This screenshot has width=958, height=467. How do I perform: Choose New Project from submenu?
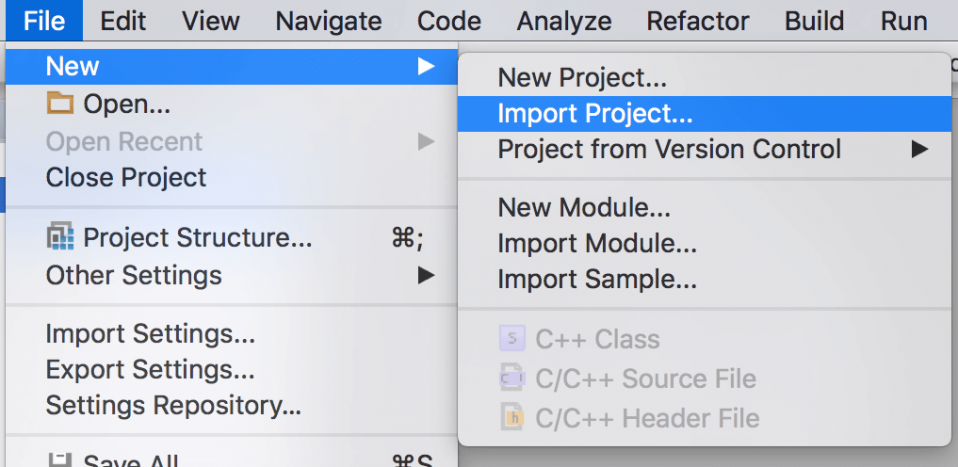coord(582,77)
